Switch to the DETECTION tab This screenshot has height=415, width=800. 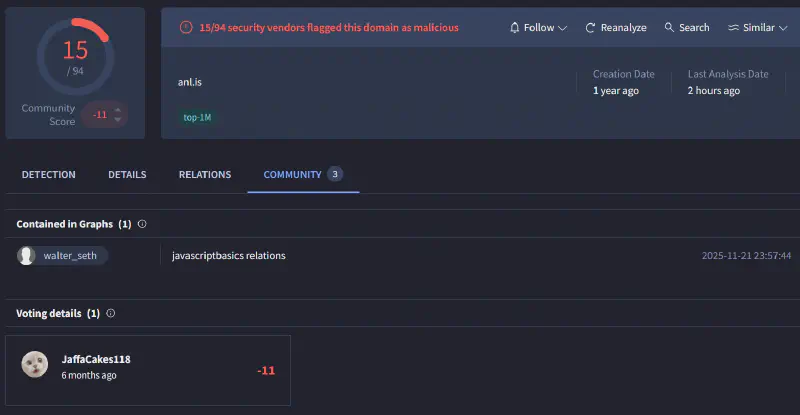pos(48,175)
